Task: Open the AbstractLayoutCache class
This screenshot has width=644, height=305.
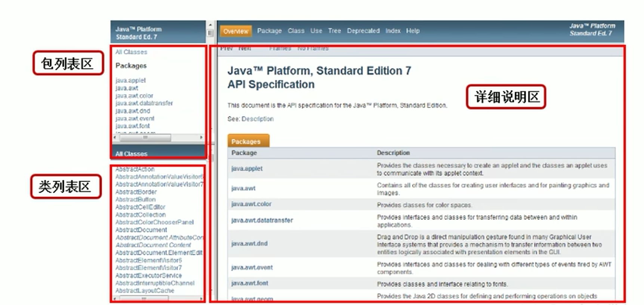Action: (145, 290)
